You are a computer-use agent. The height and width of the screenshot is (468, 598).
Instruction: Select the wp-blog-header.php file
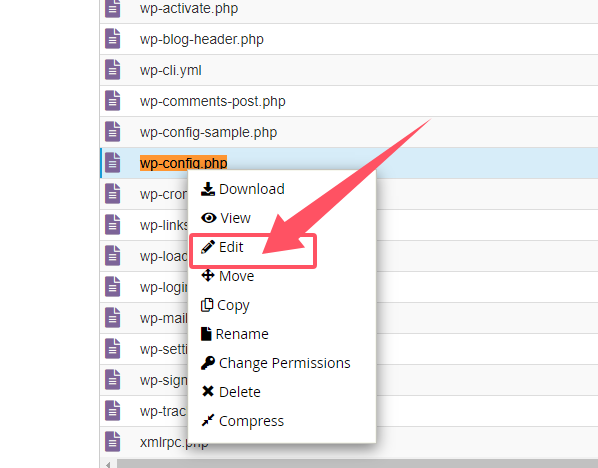point(202,39)
